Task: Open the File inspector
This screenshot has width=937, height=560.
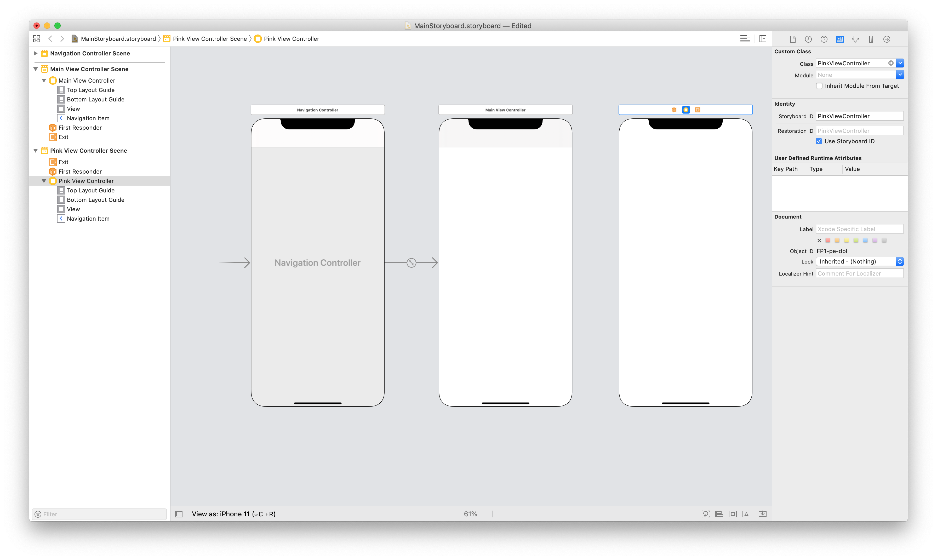Action: tap(793, 39)
